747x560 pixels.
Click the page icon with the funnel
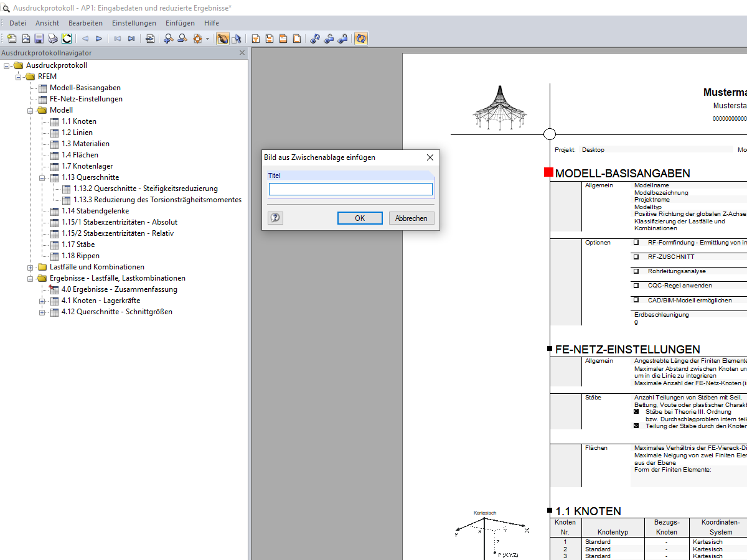[x=255, y=39]
